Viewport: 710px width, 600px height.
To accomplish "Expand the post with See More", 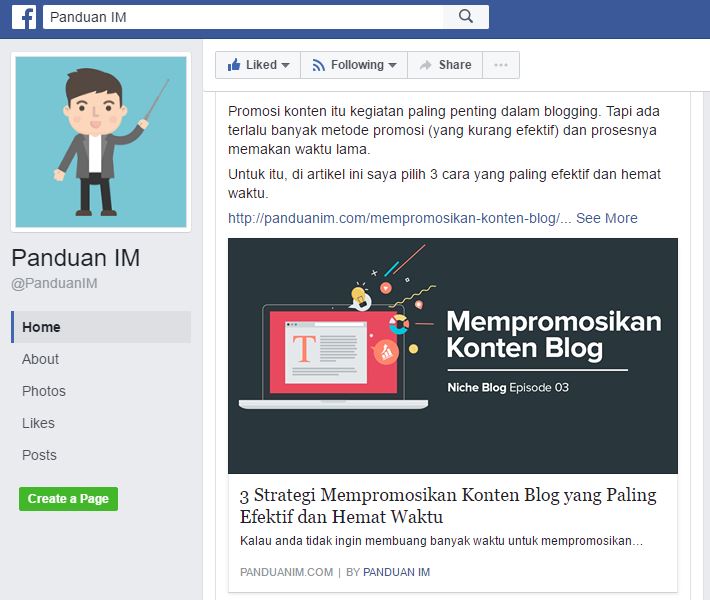I will [x=607, y=218].
